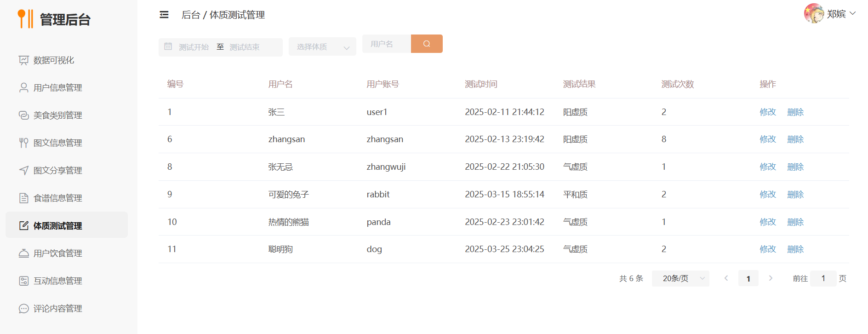
Task: Click the 图文信息管理 utensils icon
Action: point(24,143)
